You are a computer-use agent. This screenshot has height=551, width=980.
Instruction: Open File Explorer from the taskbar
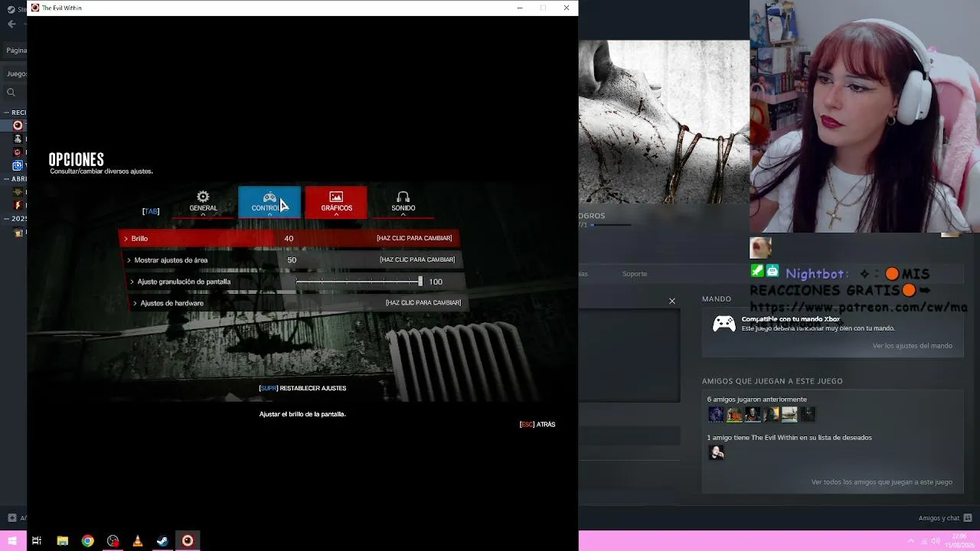(63, 541)
